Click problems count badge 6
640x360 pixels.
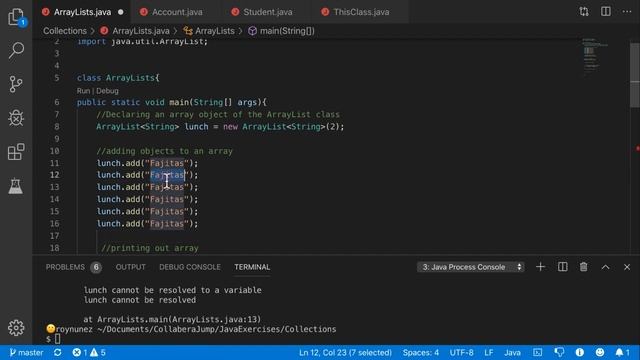point(96,267)
